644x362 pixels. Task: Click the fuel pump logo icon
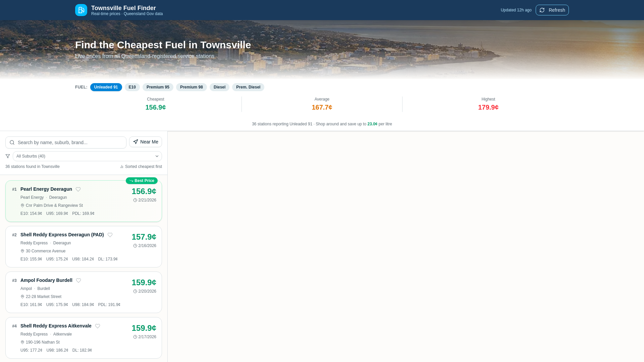(81, 10)
